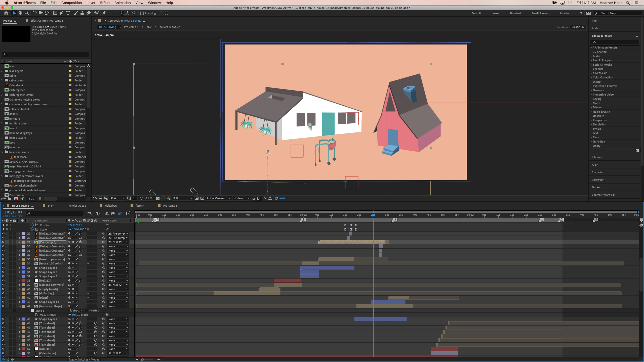Hide Shape Layer 6 visibility eye
Viewport: 644px width, 362px height.
pos(3,268)
